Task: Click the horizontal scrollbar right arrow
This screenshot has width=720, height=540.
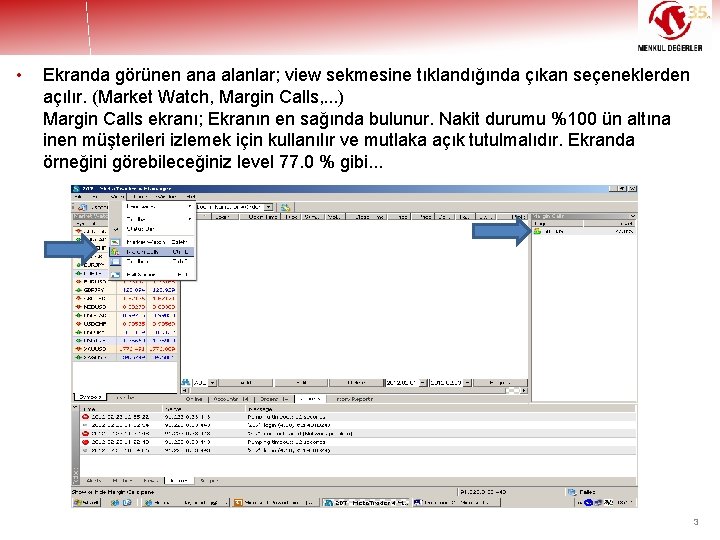Action: click(x=524, y=391)
